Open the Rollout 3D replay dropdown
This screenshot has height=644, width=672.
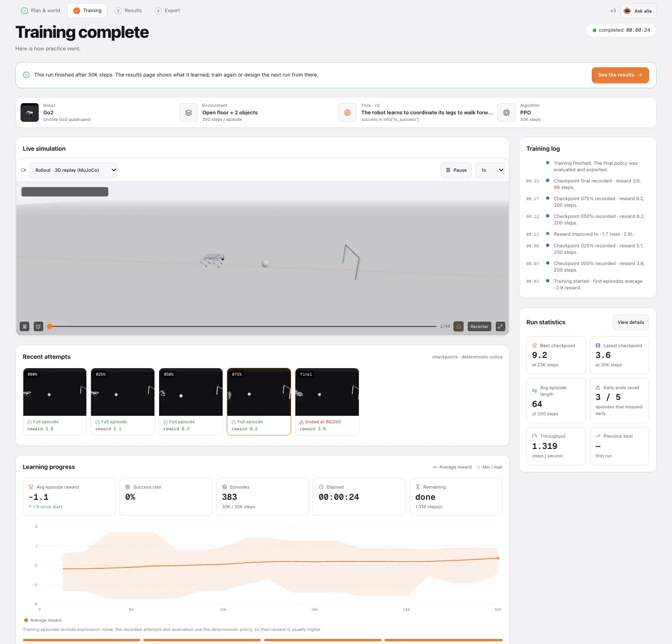[73, 170]
